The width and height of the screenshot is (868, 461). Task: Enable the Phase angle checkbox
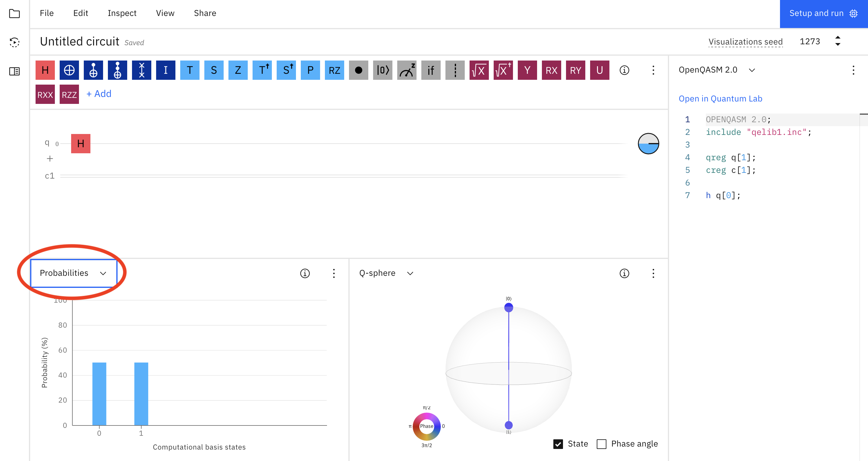pos(602,444)
